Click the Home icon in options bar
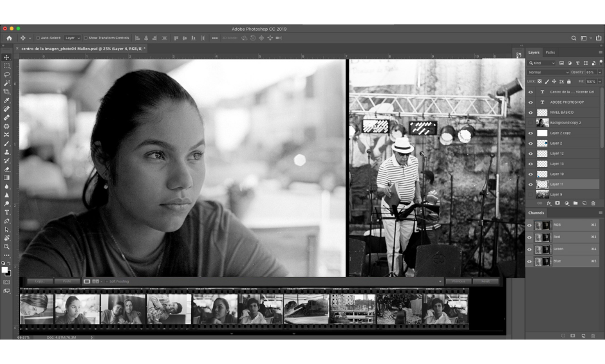 (x=9, y=38)
